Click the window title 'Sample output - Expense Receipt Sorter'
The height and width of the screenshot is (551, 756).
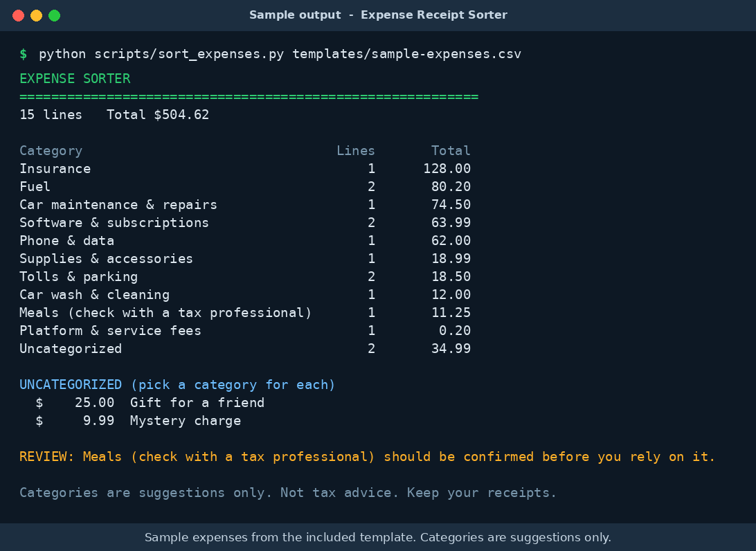pos(378,15)
